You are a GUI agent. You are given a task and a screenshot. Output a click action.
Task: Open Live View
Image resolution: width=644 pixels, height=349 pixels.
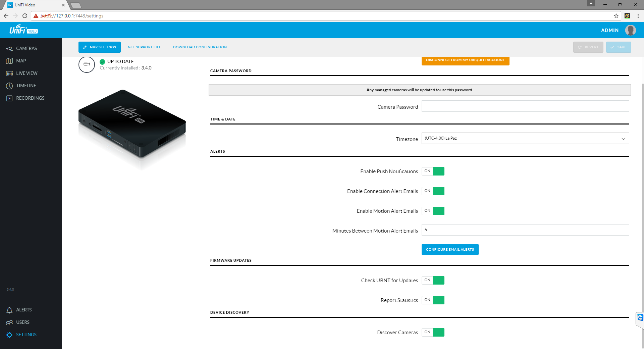[27, 73]
